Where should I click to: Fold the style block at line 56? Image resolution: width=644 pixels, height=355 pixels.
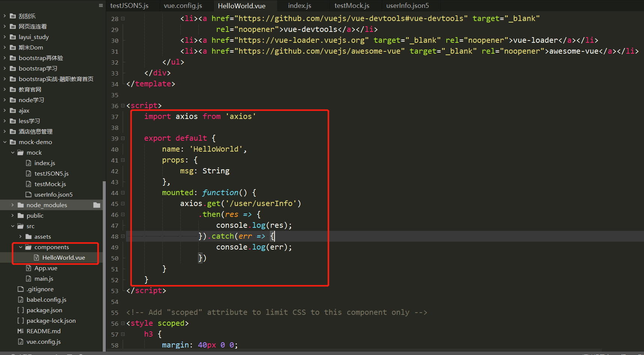point(123,323)
